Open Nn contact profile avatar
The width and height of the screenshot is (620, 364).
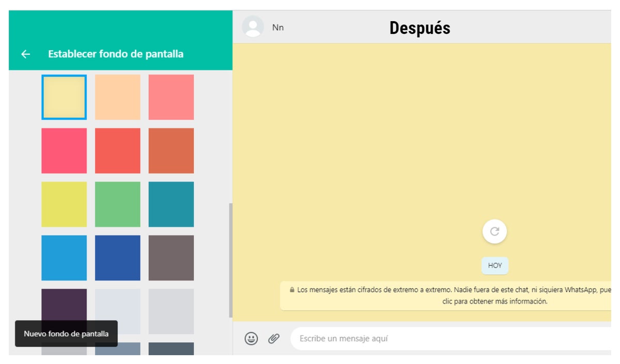(x=253, y=27)
